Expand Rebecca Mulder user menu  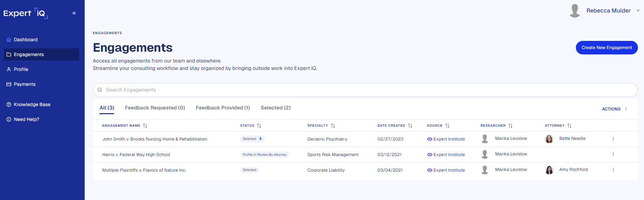point(638,10)
